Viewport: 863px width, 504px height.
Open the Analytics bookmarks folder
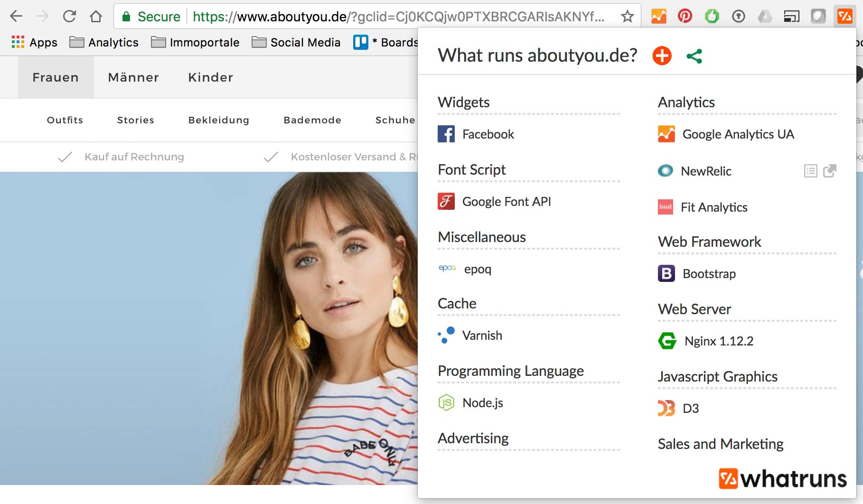point(104,42)
